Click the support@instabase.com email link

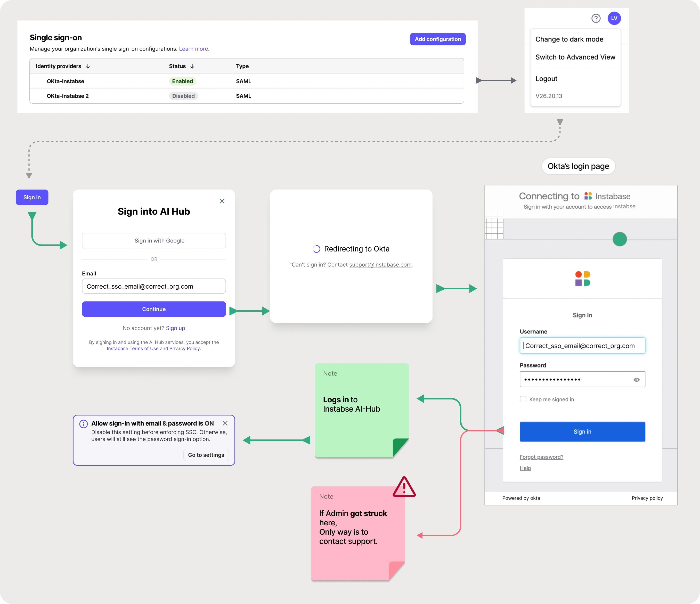click(380, 265)
